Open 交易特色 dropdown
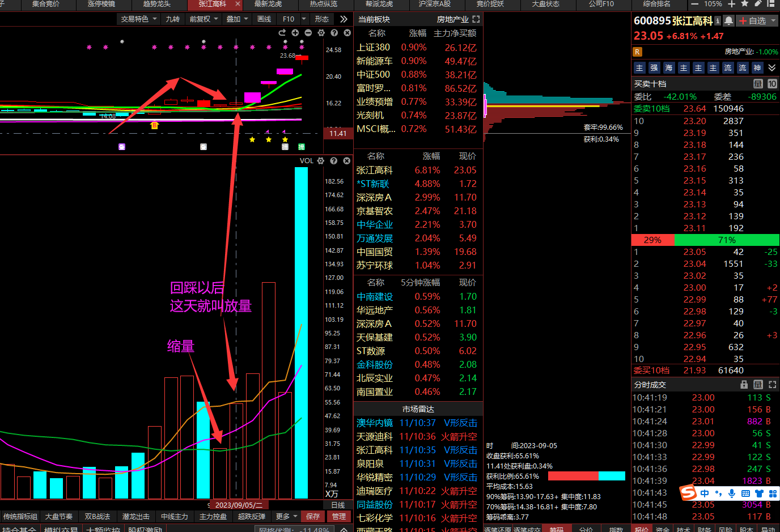 [x=139, y=19]
